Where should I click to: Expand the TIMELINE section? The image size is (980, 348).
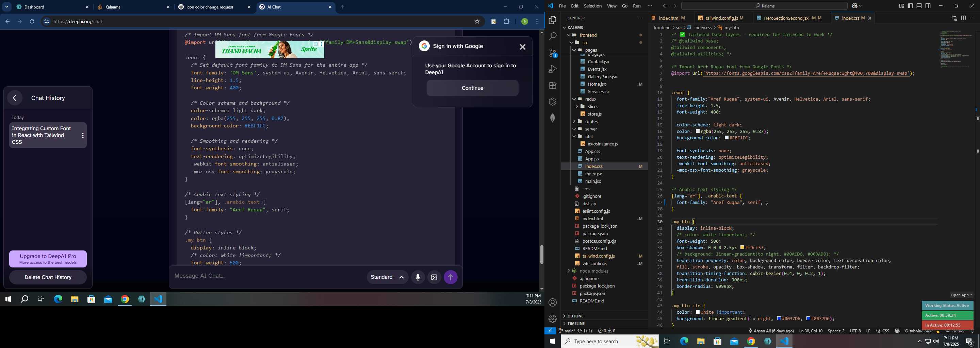point(576,324)
